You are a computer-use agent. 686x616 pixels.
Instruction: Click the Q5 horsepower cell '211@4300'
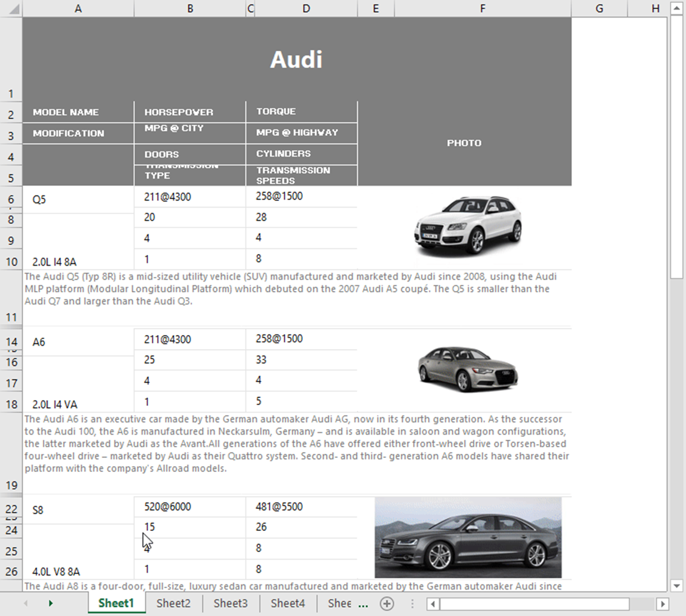pos(190,197)
